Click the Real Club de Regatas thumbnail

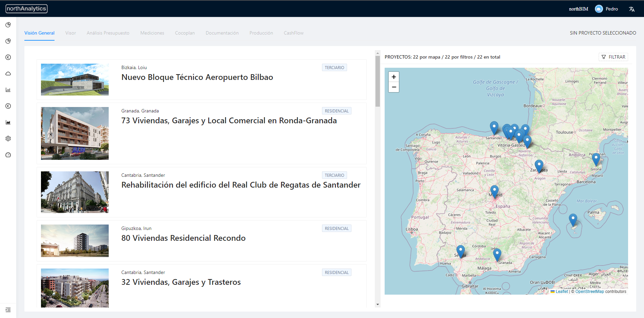(75, 192)
